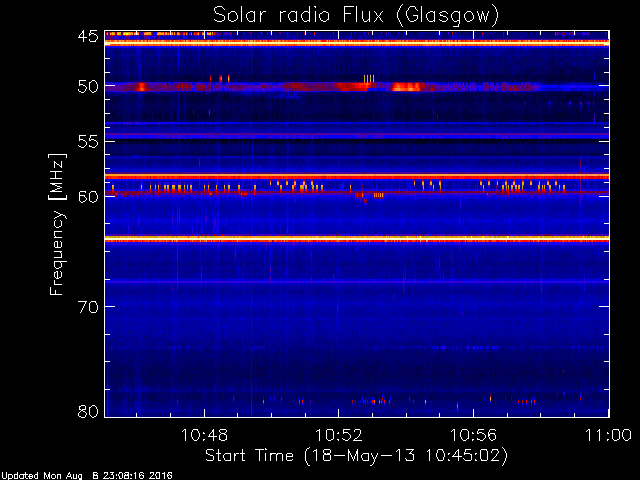Screen dimensions: 640x480
Task: Click the 70 frequency tick label
Action: pos(88,307)
